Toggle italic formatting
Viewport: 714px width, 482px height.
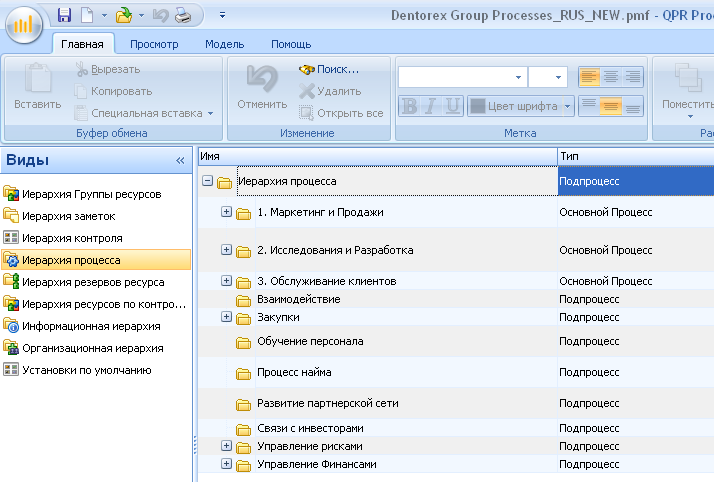(431, 106)
